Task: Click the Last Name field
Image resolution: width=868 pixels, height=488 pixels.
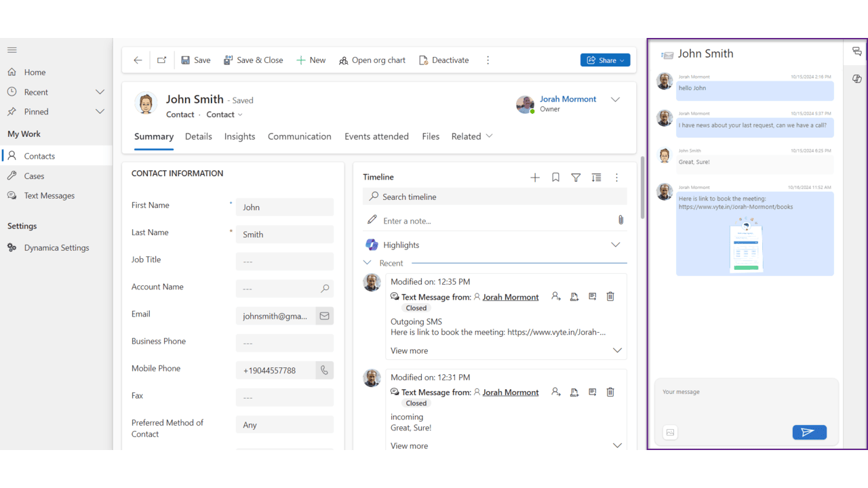Action: (285, 235)
